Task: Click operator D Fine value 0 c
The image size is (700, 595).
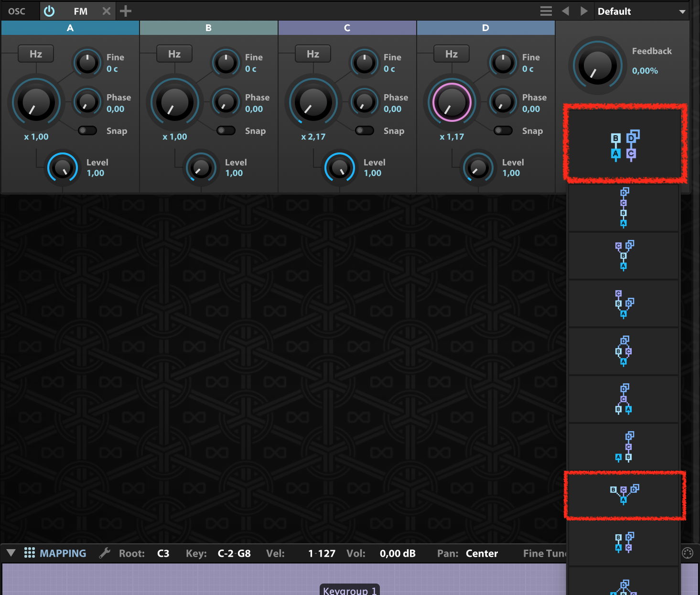Action: click(528, 69)
